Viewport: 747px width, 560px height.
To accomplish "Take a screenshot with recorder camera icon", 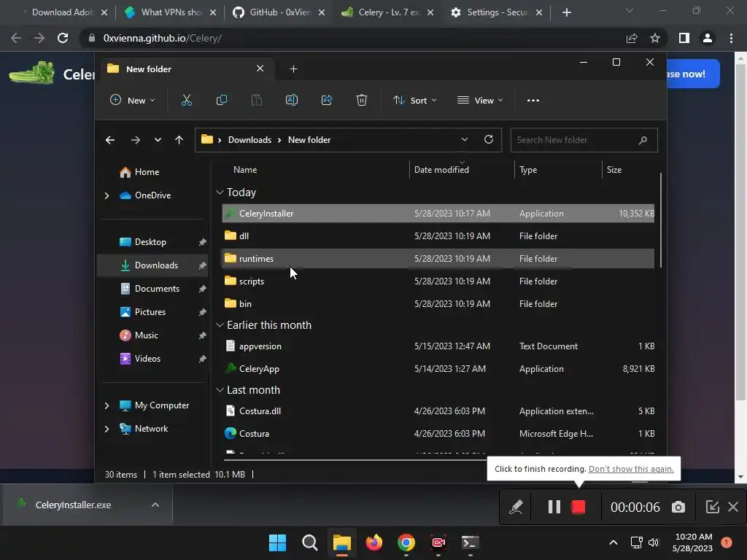I will click(x=678, y=507).
